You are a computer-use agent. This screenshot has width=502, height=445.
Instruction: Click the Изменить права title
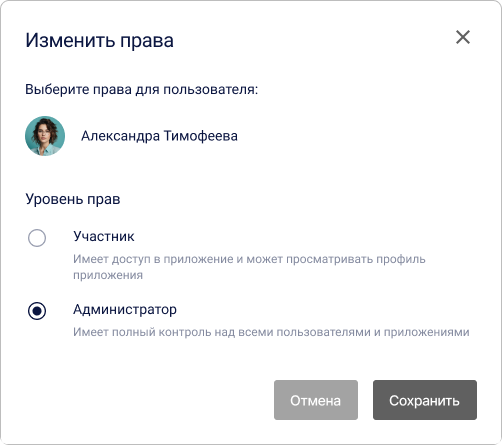pos(99,41)
